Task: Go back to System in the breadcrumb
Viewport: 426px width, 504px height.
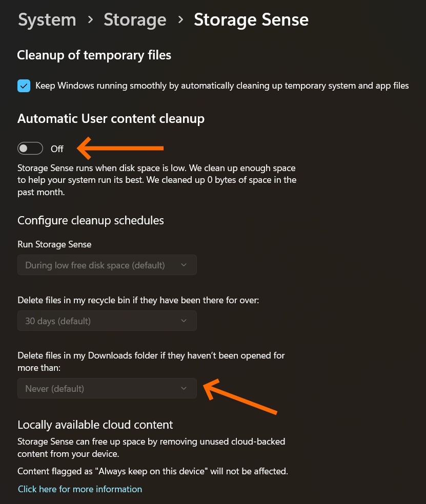Action: 47,20
